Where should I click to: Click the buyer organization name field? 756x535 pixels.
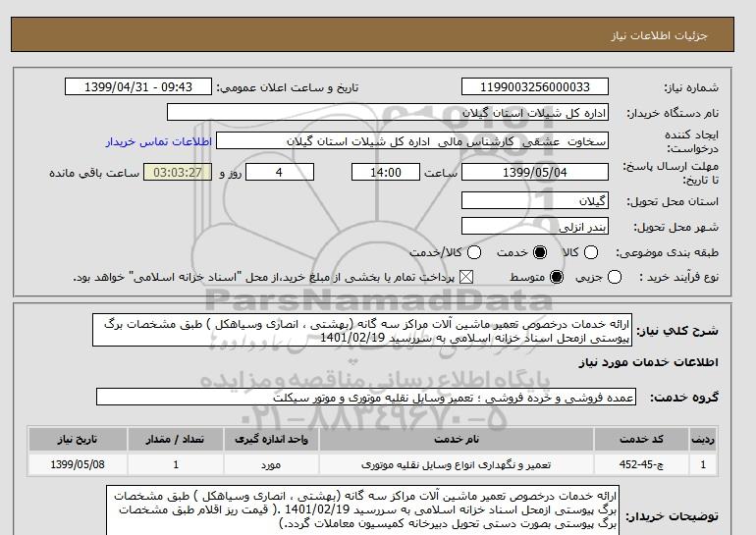coord(388,112)
